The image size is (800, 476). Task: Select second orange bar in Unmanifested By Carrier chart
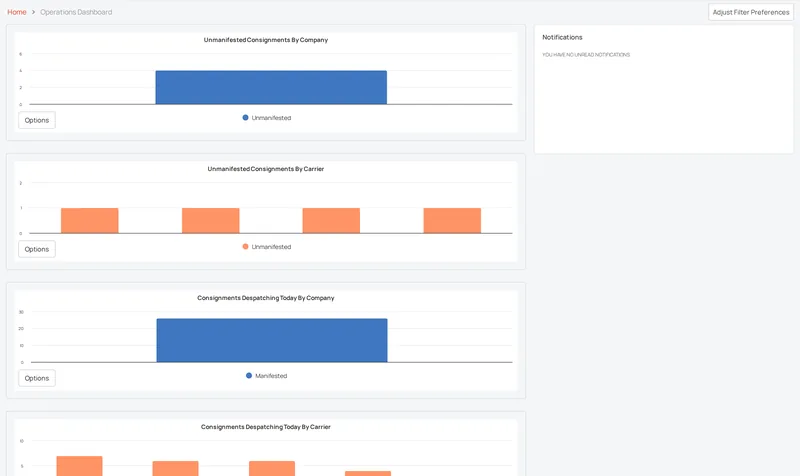click(x=211, y=221)
